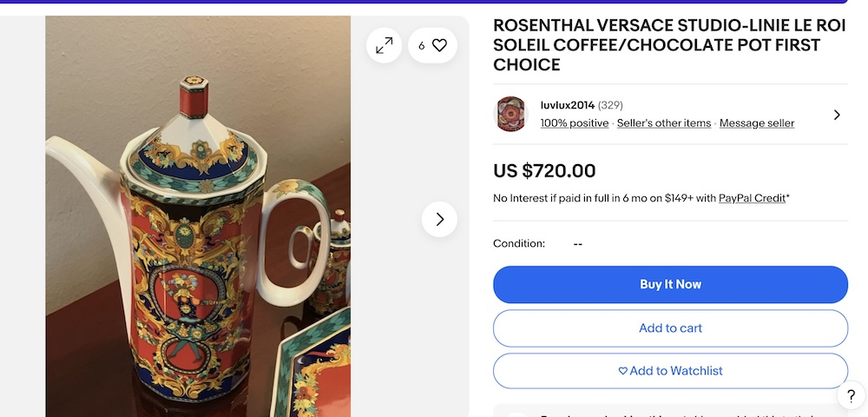Open Seller's other items
The width and height of the screenshot is (868, 417).
click(663, 123)
